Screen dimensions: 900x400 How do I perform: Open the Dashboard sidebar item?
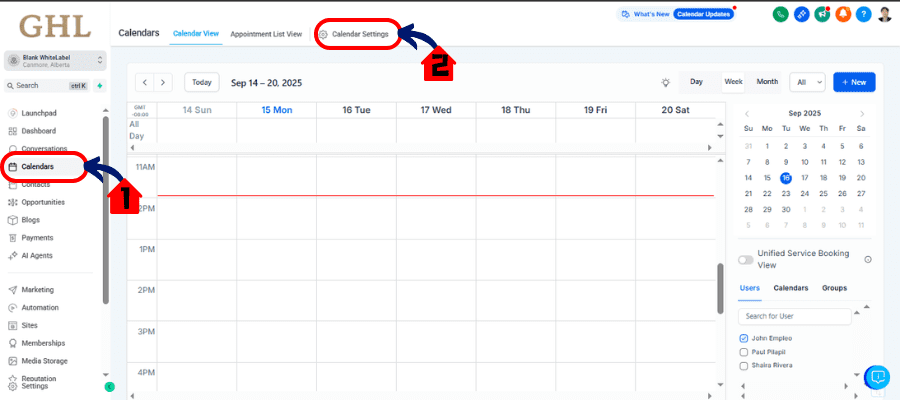[x=38, y=131]
